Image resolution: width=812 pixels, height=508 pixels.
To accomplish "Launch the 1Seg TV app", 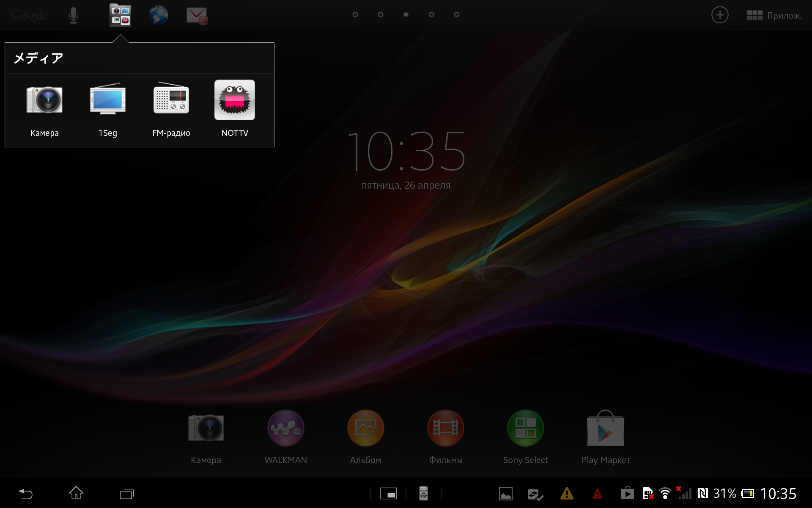I will 107,100.
